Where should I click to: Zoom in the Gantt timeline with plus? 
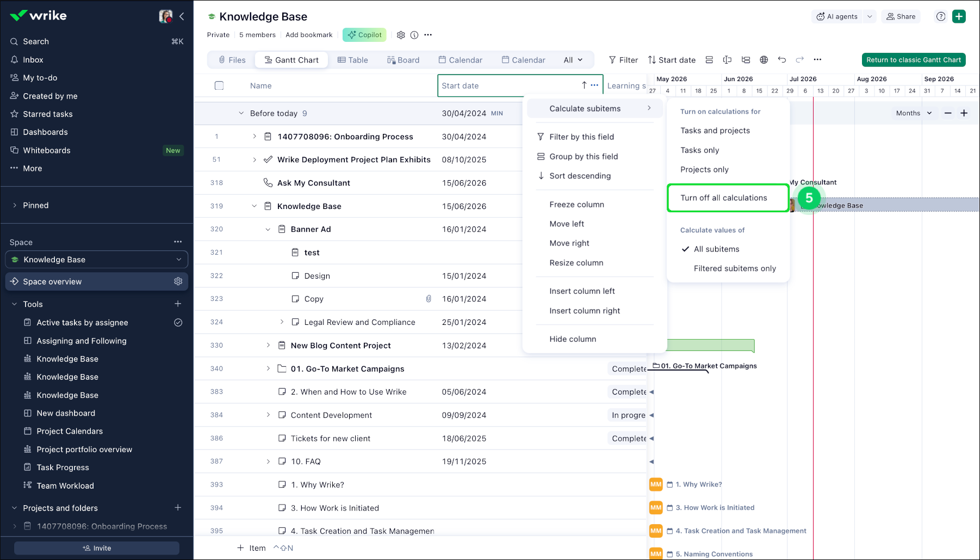[x=964, y=113]
